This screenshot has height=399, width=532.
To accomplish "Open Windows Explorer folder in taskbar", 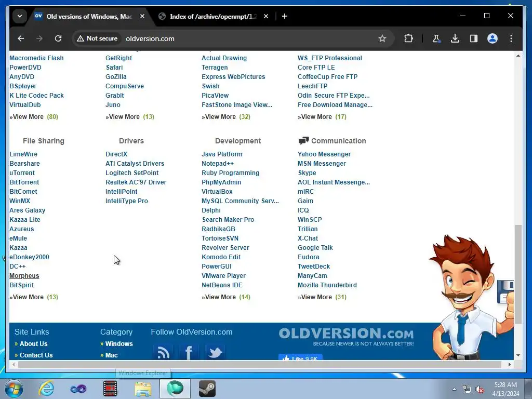I will coord(143,389).
